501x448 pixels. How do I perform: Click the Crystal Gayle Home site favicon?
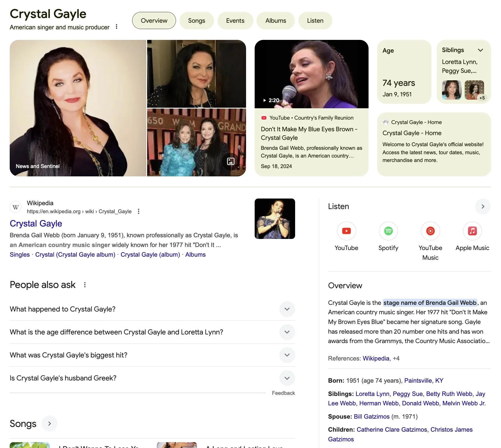click(386, 122)
